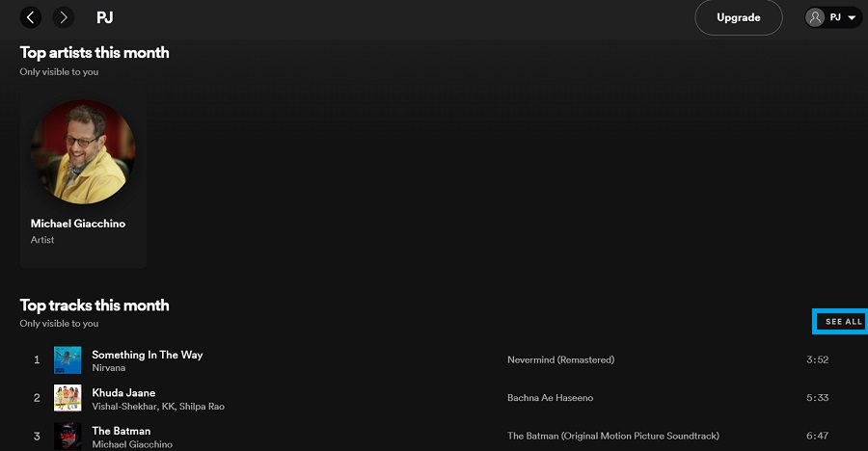The width and height of the screenshot is (868, 451).
Task: Click the Upgrade button
Action: [739, 17]
